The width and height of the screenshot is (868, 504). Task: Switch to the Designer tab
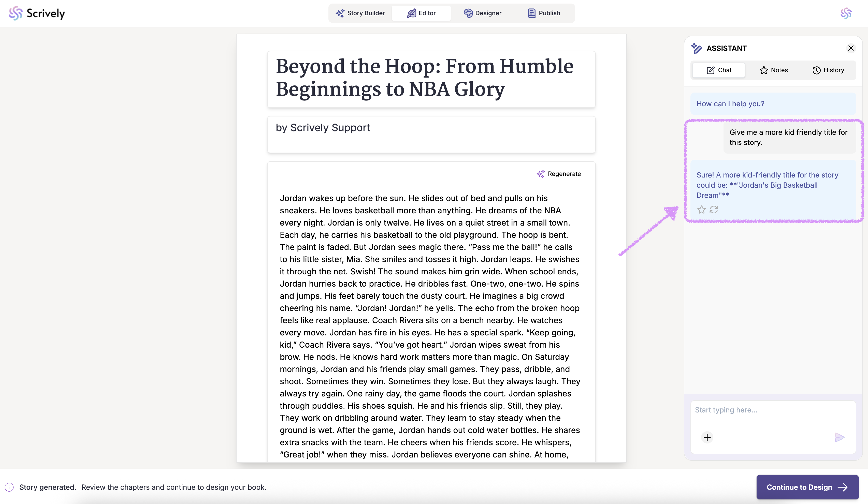[x=482, y=13]
